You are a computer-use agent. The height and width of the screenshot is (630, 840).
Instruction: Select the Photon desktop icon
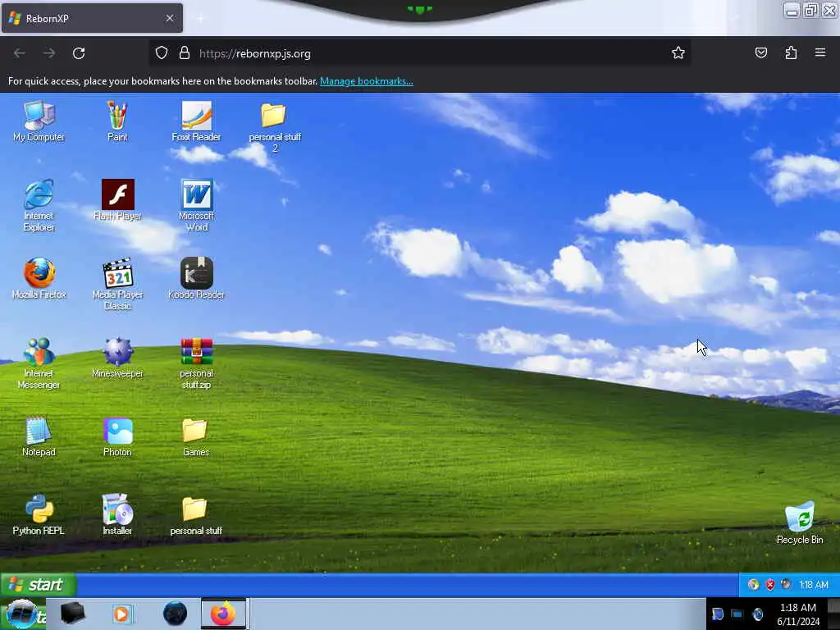[x=117, y=436]
